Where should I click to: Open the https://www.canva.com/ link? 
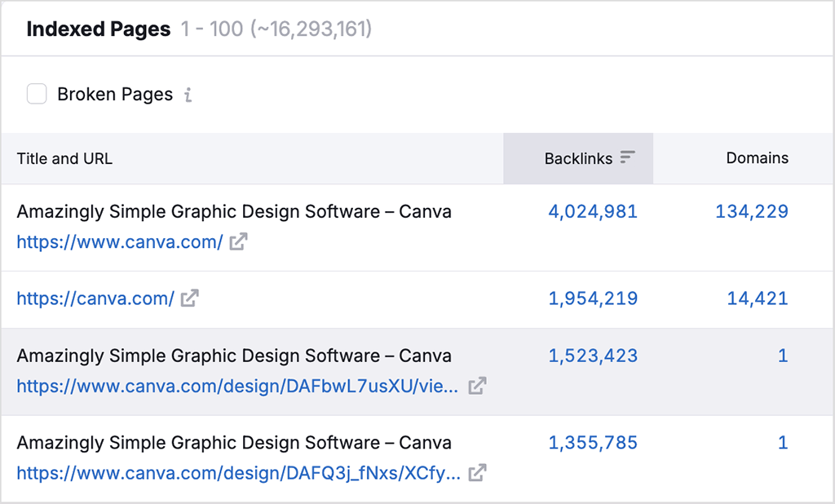(x=120, y=242)
